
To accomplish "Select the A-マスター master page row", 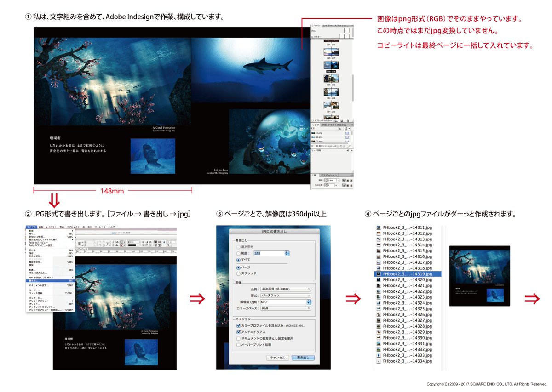I will (x=331, y=36).
